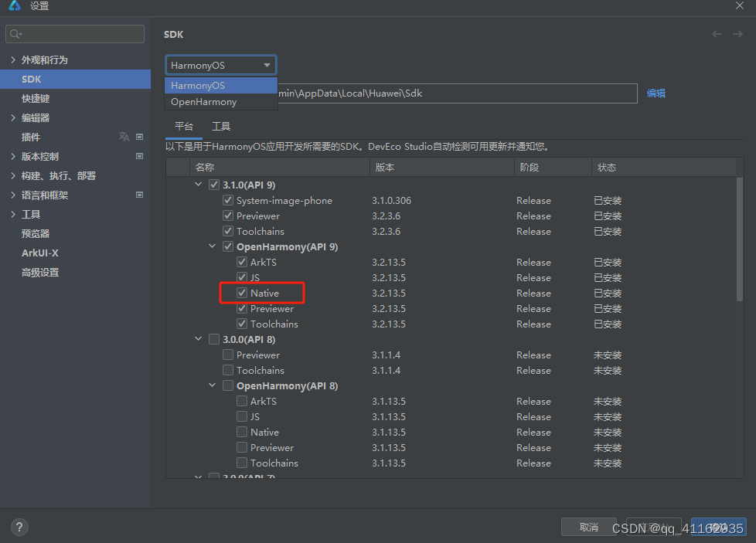The height and width of the screenshot is (543, 756).
Task: Click the 阶段 column header
Action: click(553, 167)
